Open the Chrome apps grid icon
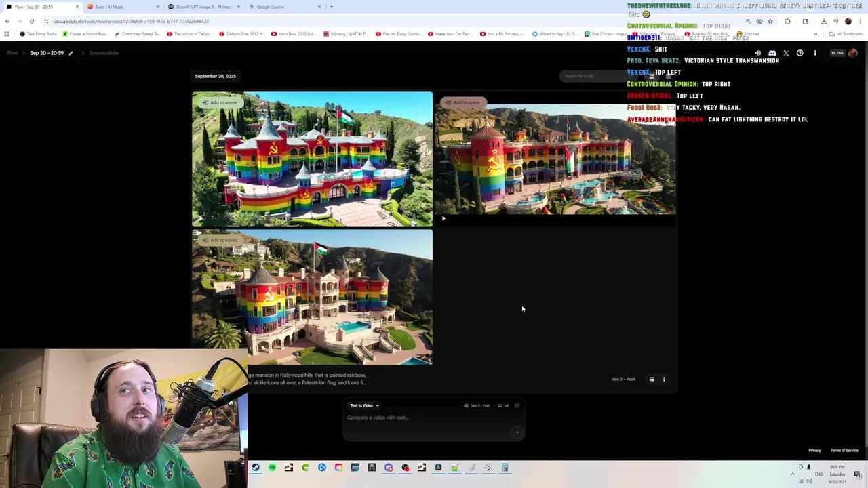This screenshot has height=488, width=868. (7, 34)
